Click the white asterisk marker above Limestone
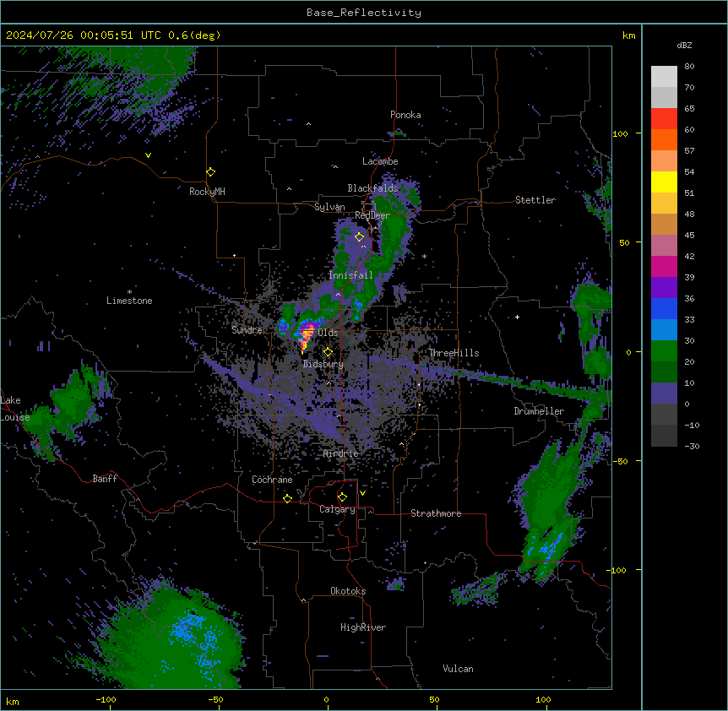Image resolution: width=728 pixels, height=711 pixels. click(129, 292)
